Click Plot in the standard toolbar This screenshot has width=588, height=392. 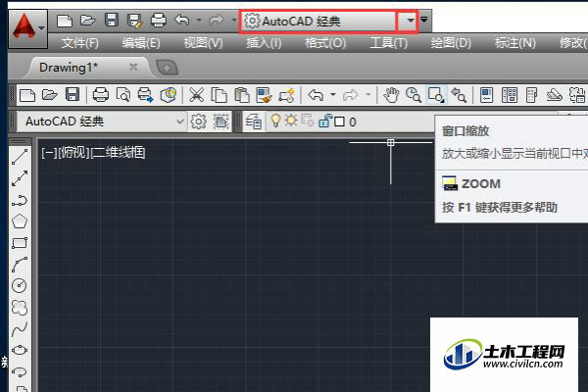coord(101,95)
